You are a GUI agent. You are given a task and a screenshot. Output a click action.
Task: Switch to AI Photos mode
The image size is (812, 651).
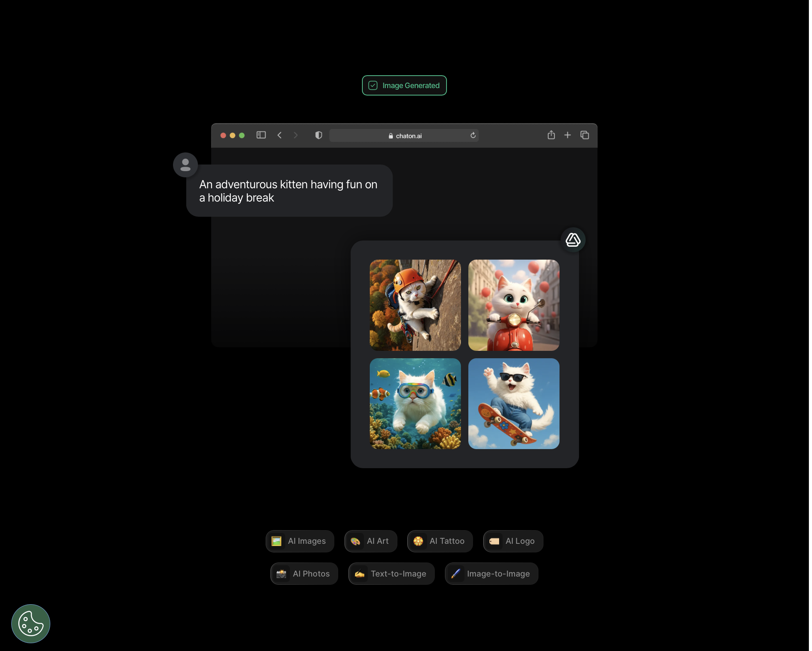click(304, 573)
